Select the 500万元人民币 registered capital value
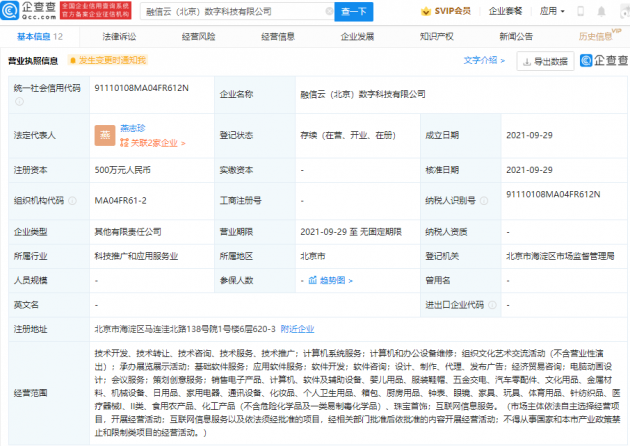The image size is (630, 446). (123, 170)
